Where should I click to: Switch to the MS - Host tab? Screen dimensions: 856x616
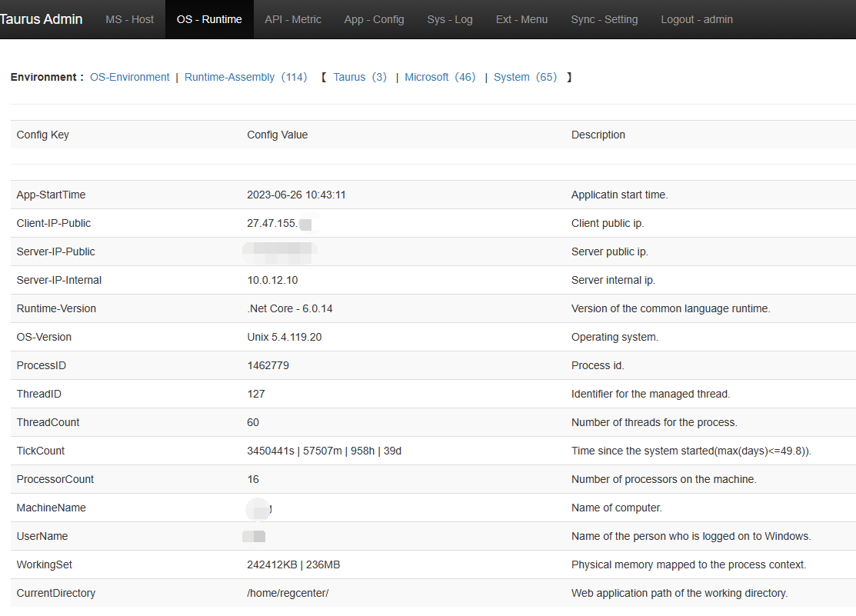pos(129,19)
